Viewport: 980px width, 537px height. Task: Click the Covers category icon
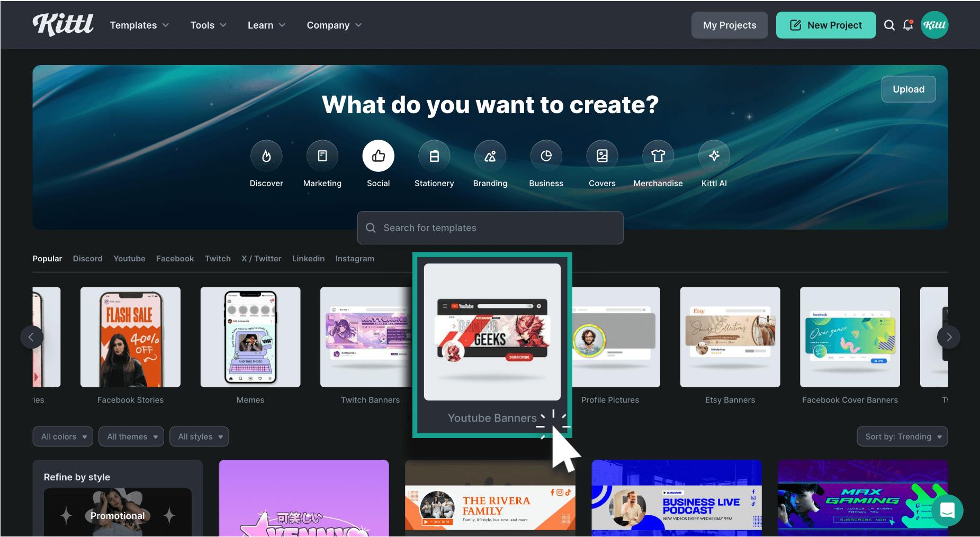(602, 156)
